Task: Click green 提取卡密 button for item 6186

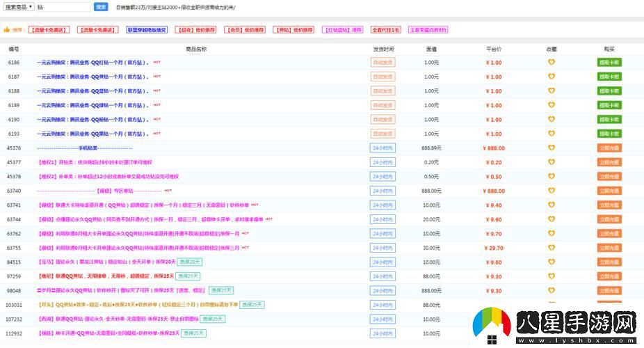Action: coord(609,63)
